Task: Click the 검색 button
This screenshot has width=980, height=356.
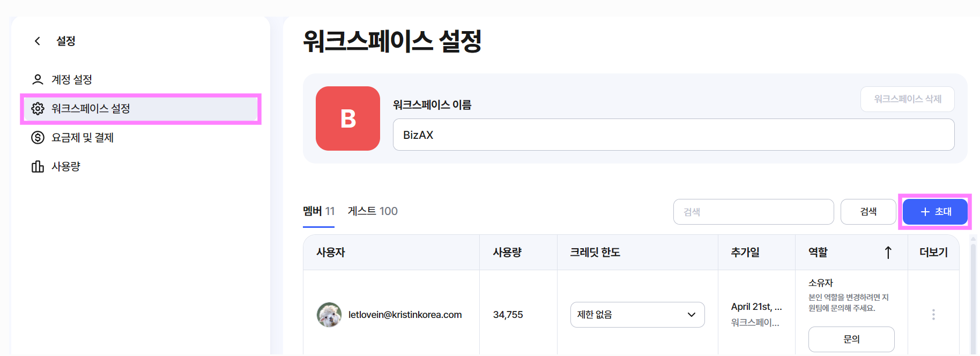Action: [868, 212]
